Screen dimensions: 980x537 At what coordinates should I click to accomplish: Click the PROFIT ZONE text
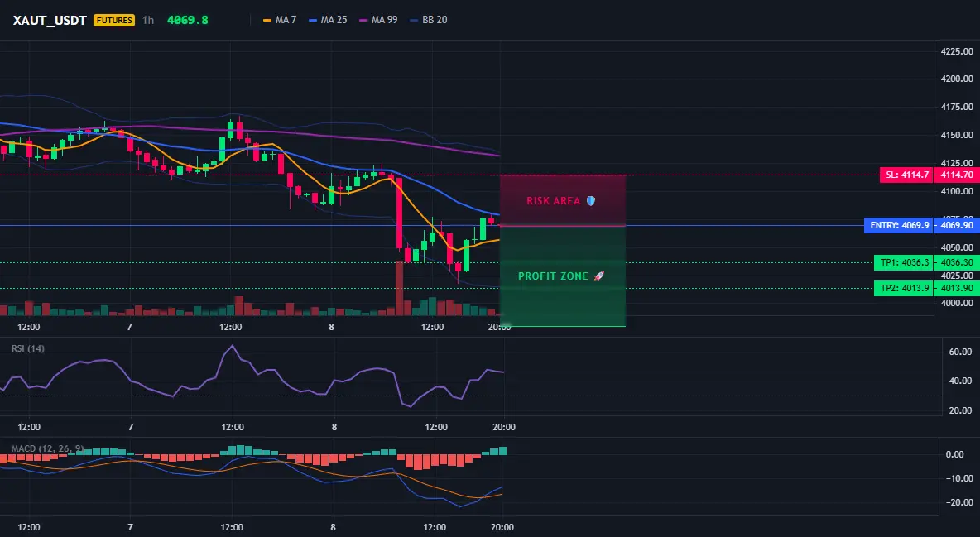click(553, 276)
